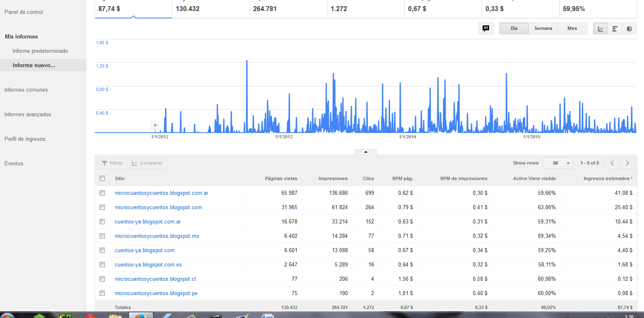The image size is (644, 318).
Task: Click the plus marker on the chart
Action: pyautogui.click(x=155, y=125)
